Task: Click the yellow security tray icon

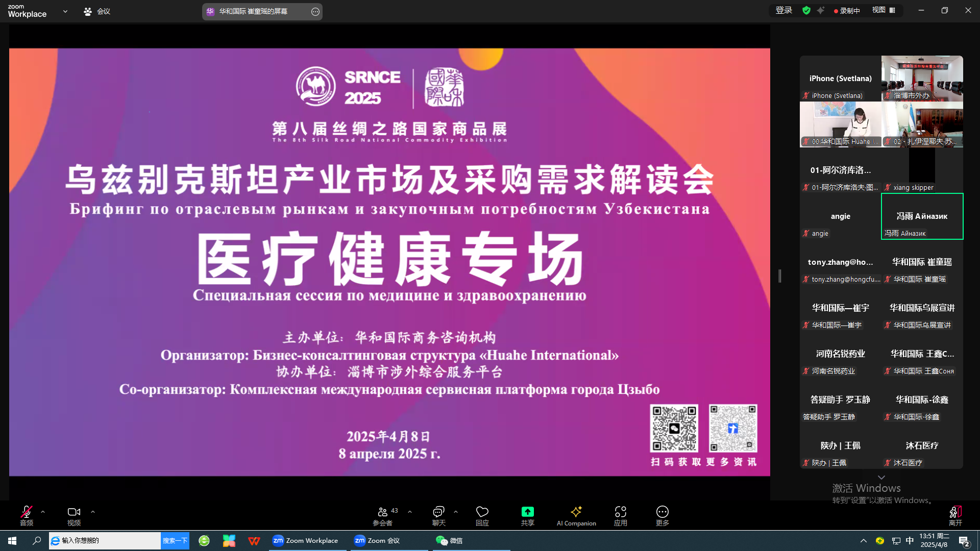Action: [880, 541]
